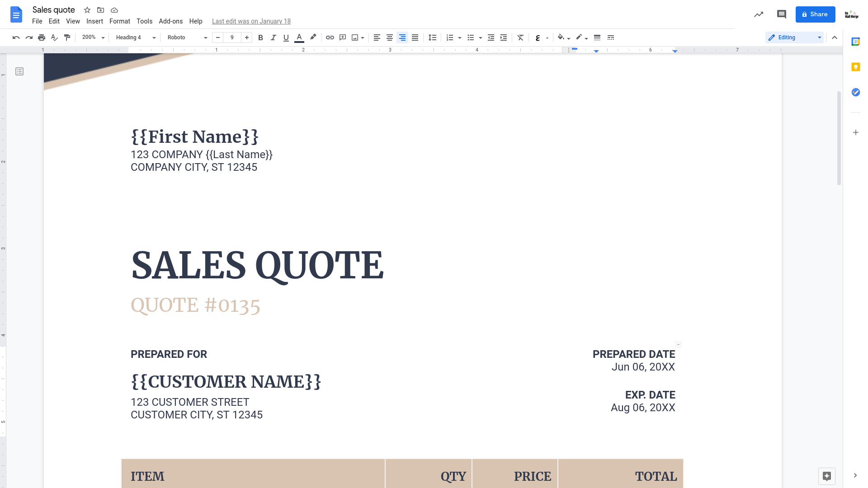
Task: Click the text highlight color icon
Action: point(313,38)
